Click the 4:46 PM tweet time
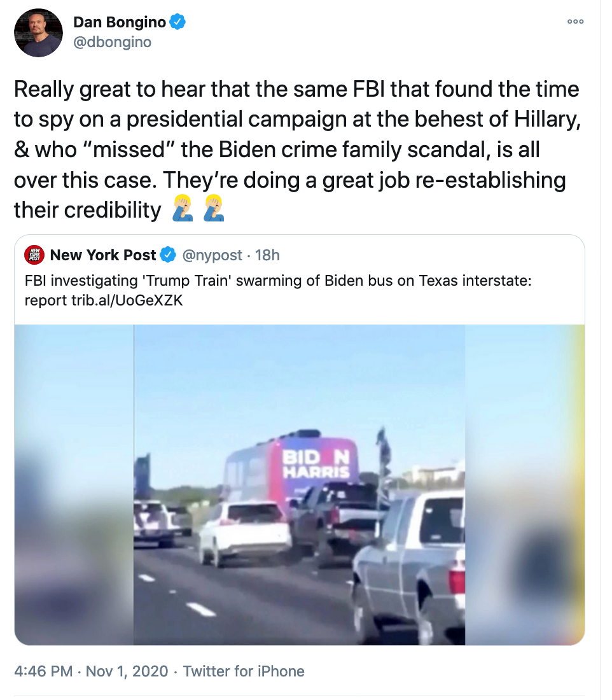Image resolution: width=612 pixels, height=700 pixels. point(43,671)
